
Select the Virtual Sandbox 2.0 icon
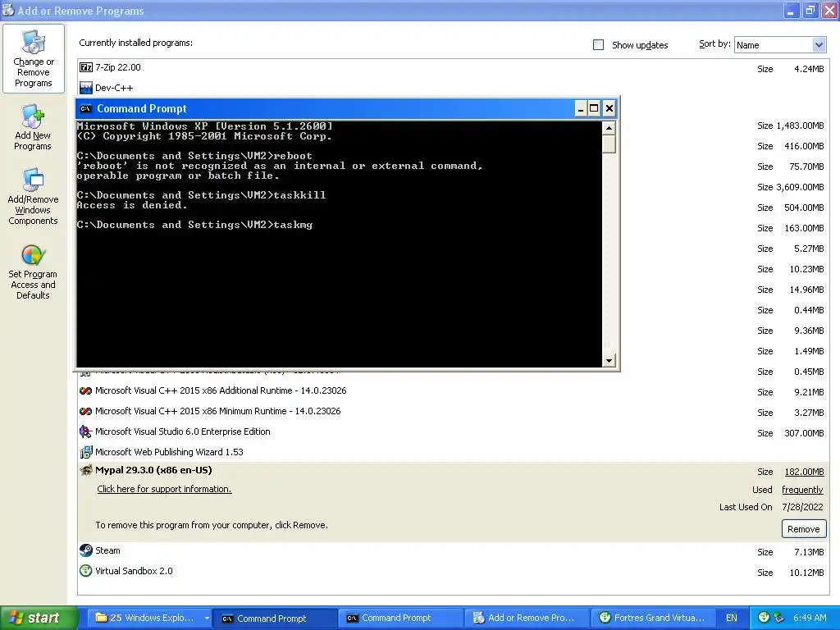click(x=85, y=571)
